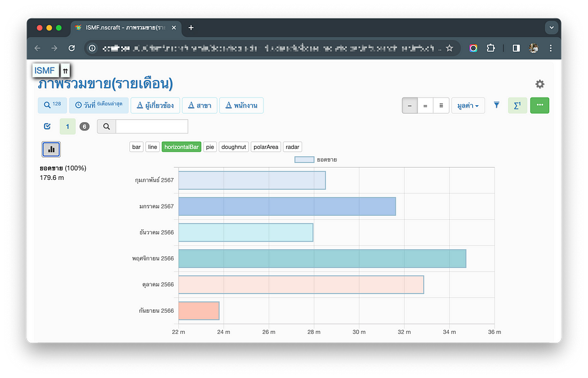Switch chart type to pie

point(210,147)
